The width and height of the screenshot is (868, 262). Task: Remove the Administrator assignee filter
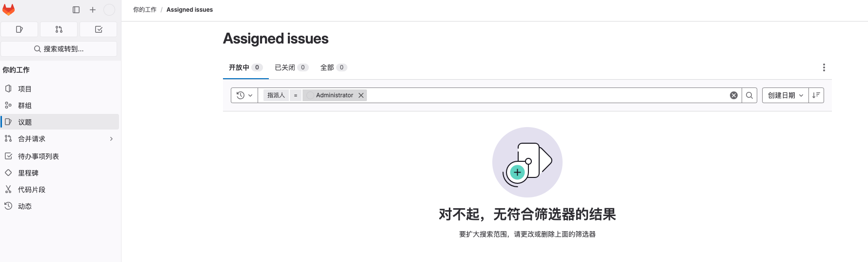(x=361, y=95)
